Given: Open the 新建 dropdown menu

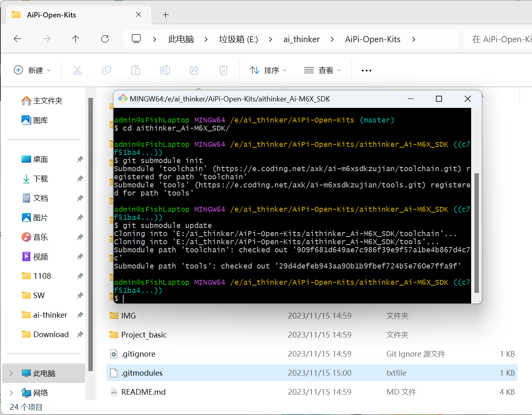Looking at the screenshot, I should point(32,70).
